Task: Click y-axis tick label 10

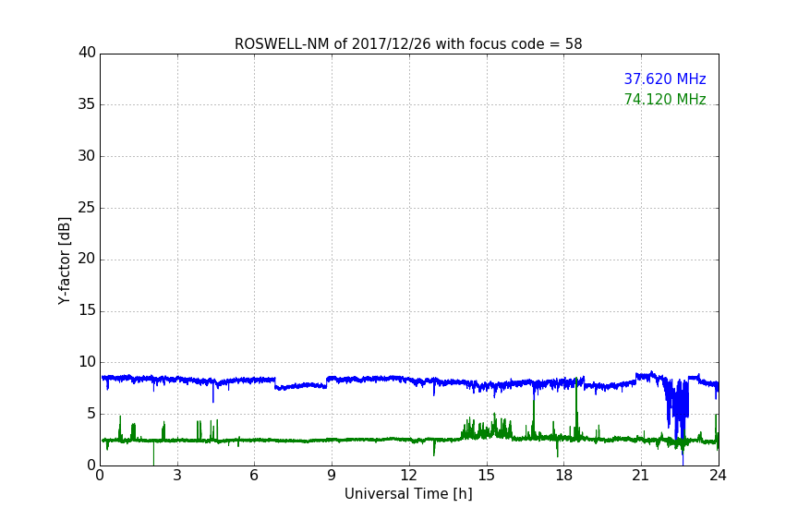Action: [x=87, y=362]
